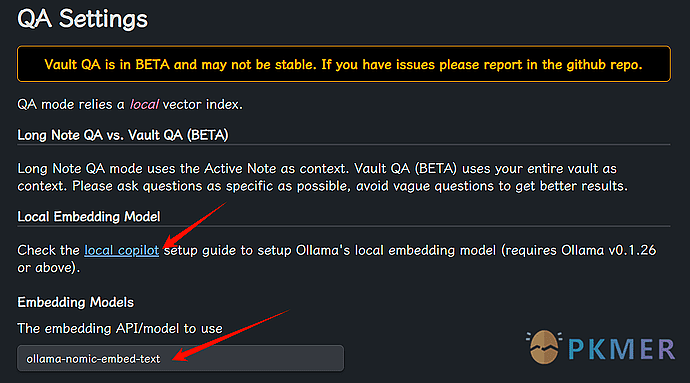690x383 pixels.
Task: Click the divider line under Local Embedding Model
Action: [344, 226]
